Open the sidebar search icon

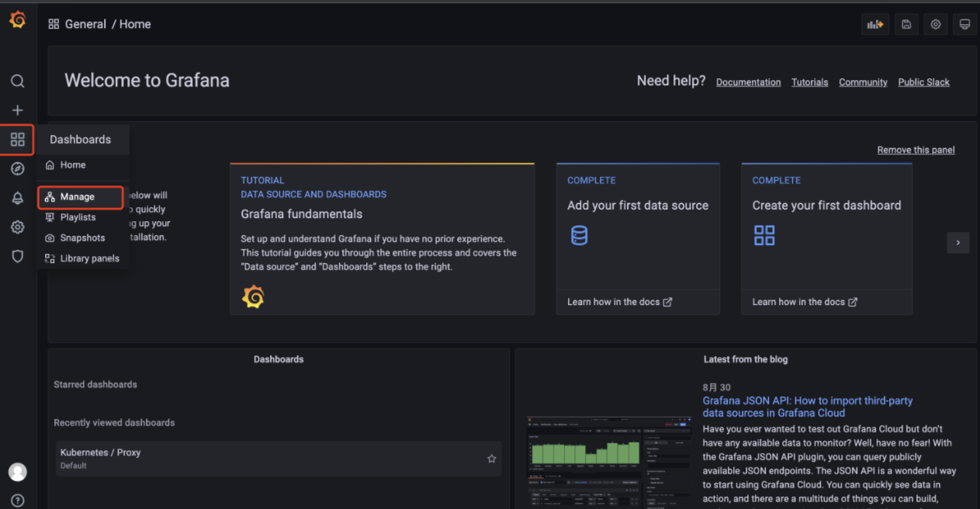(17, 81)
